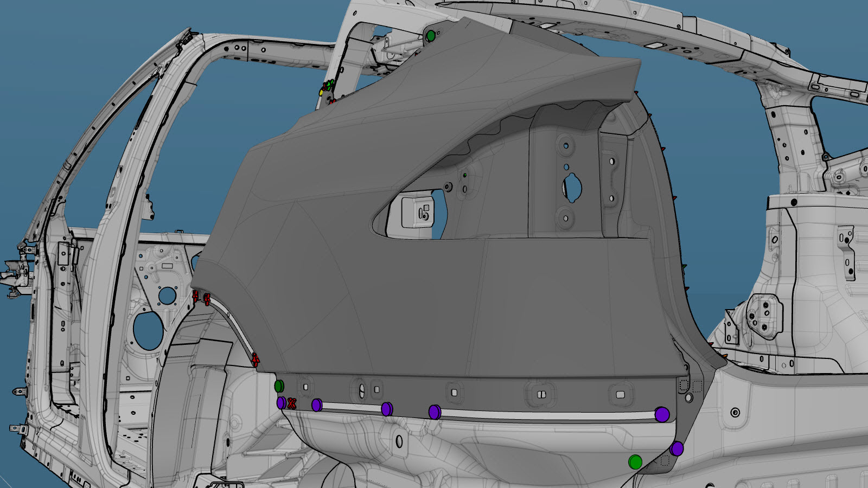
Task: Select the green plug at top of panel
Action: tap(431, 36)
